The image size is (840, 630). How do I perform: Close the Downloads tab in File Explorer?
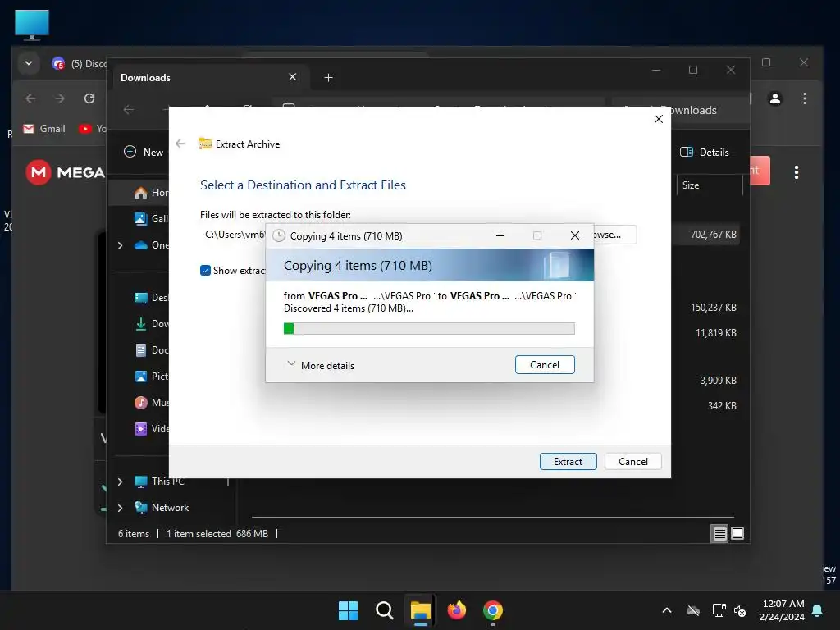pyautogui.click(x=293, y=77)
